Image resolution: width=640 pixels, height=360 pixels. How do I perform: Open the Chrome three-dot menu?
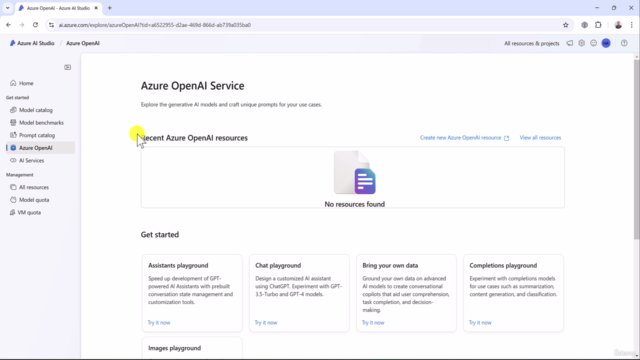click(x=631, y=25)
